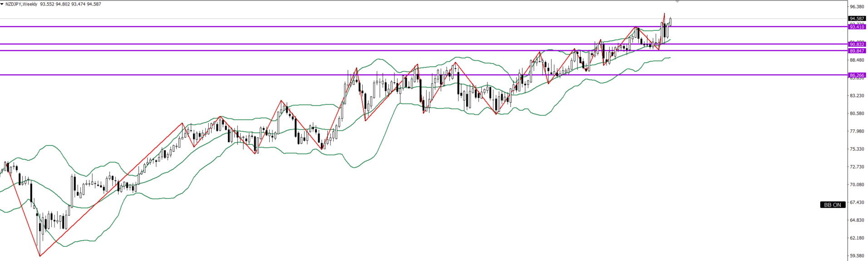Click the NZDJPY,Weekly chart title text

point(21,4)
